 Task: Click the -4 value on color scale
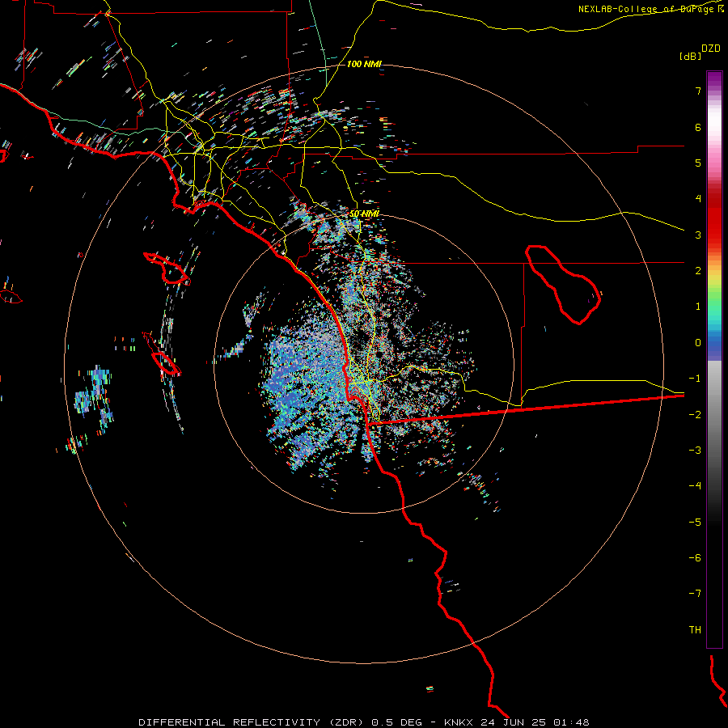(x=695, y=486)
